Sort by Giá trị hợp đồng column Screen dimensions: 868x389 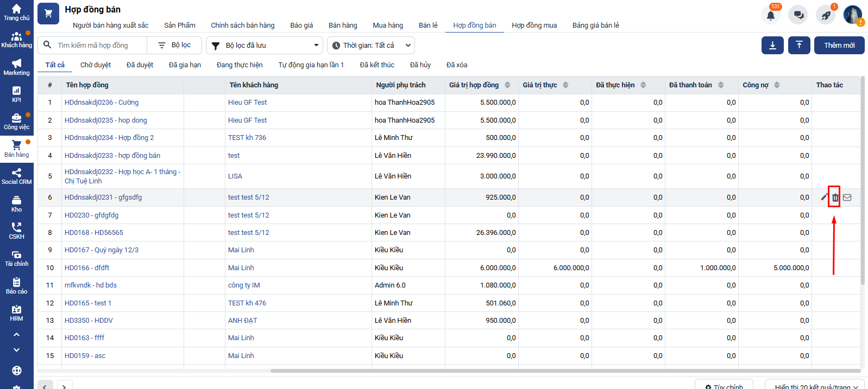pyautogui.click(x=507, y=85)
